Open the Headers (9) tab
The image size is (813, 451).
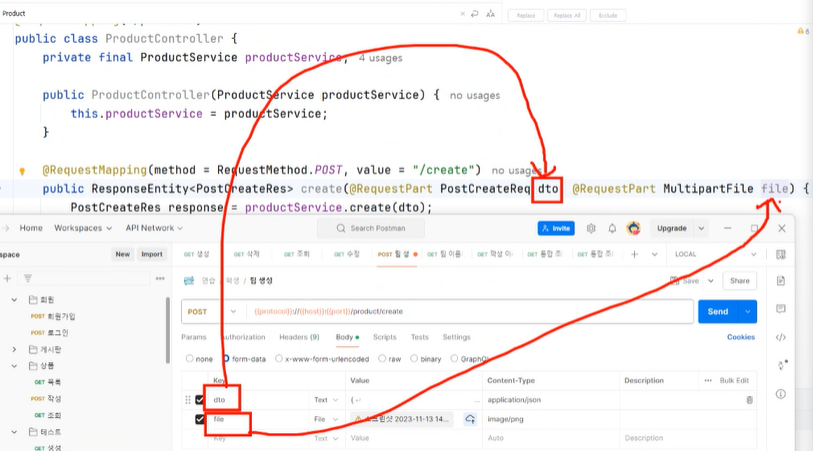tap(299, 337)
